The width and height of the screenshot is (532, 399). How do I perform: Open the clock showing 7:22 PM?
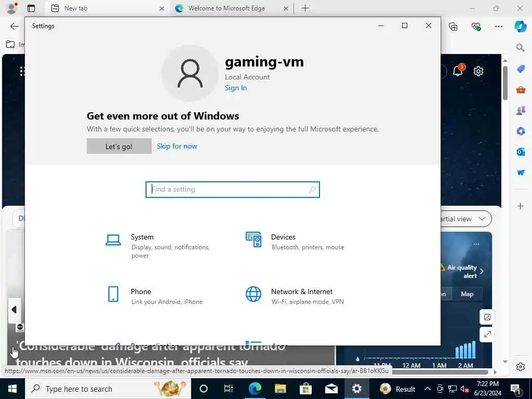487,389
